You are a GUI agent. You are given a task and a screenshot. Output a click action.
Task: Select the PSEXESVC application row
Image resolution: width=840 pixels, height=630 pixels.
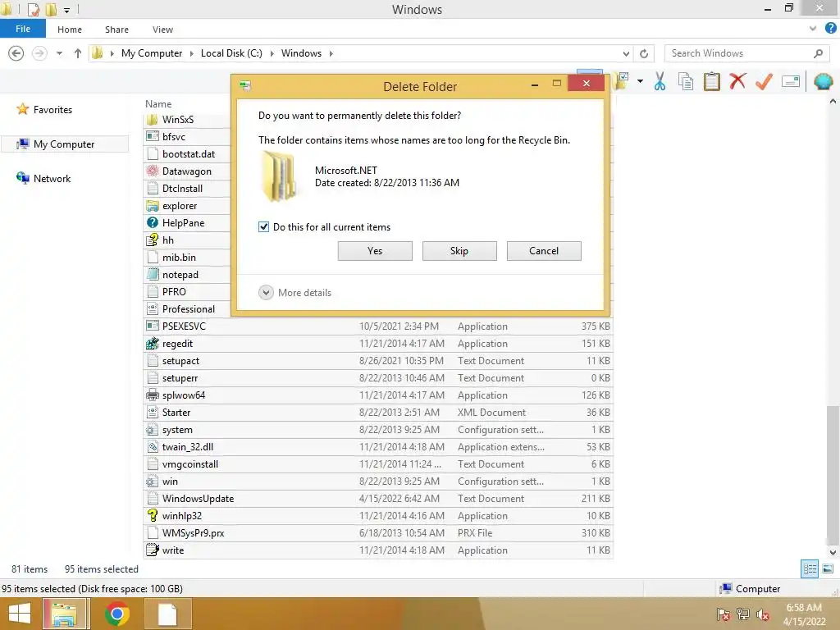(x=379, y=326)
